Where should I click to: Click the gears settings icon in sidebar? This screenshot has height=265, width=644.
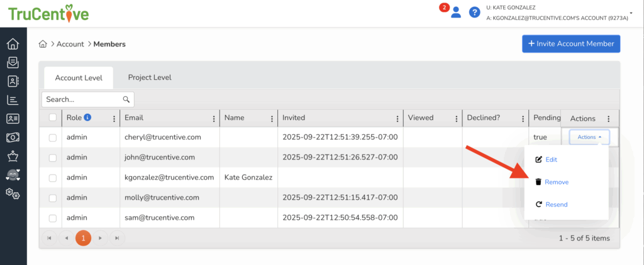13,193
